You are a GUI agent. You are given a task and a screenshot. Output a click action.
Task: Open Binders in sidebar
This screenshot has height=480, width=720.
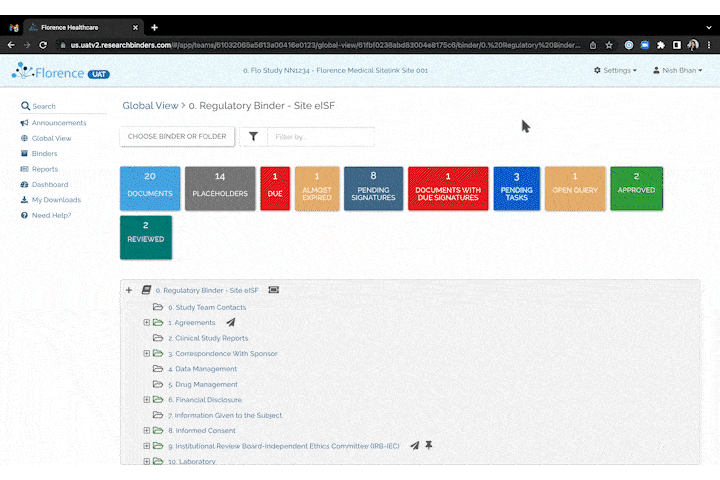45,153
